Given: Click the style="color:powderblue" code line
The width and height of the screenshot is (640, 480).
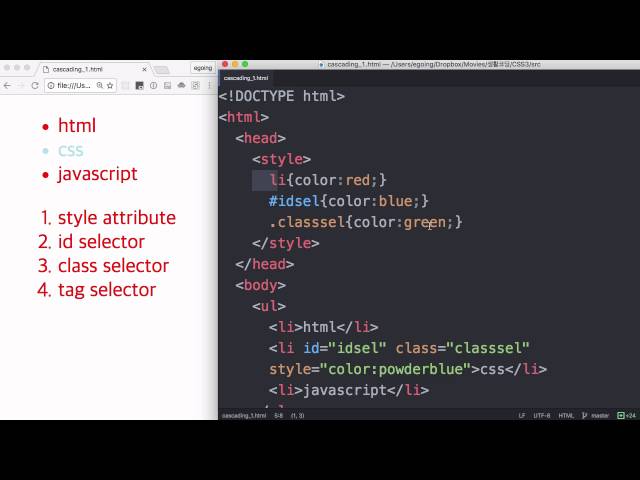Looking at the screenshot, I should point(408,369).
